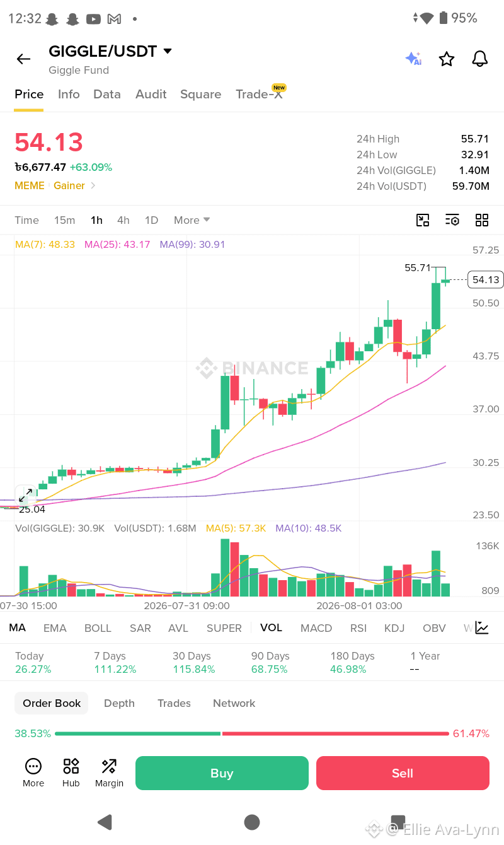Tap the Gainer tag label
Image resolution: width=504 pixels, height=845 pixels.
click(69, 185)
